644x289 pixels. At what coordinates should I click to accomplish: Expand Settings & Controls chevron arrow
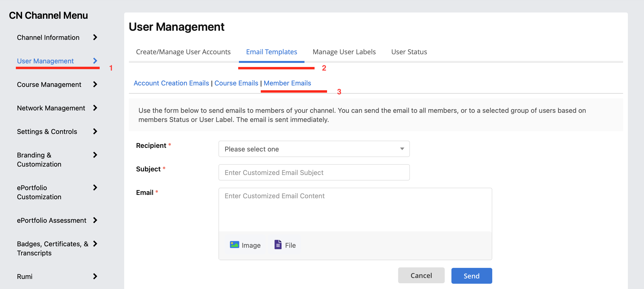point(95,132)
